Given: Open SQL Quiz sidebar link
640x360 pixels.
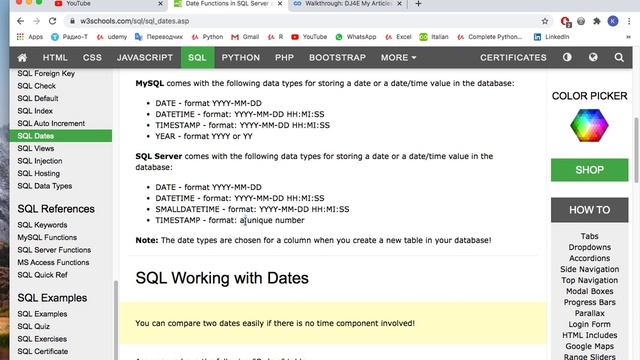Looking at the screenshot, I should tap(33, 326).
